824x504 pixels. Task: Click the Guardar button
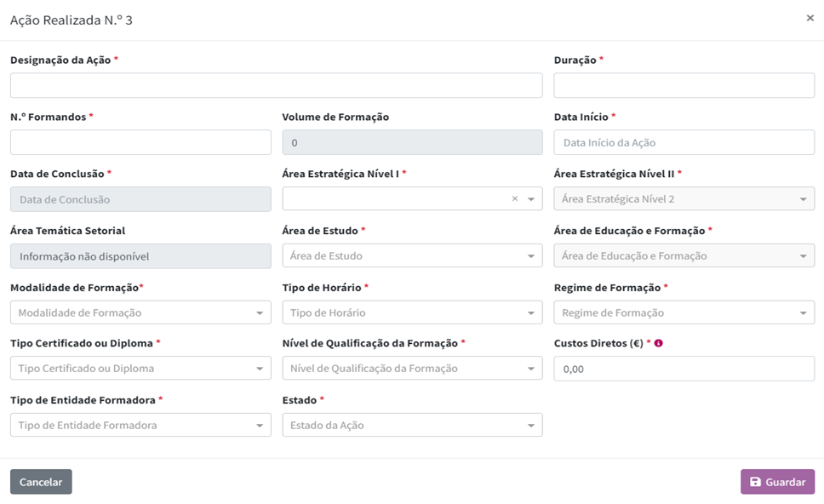(777, 482)
